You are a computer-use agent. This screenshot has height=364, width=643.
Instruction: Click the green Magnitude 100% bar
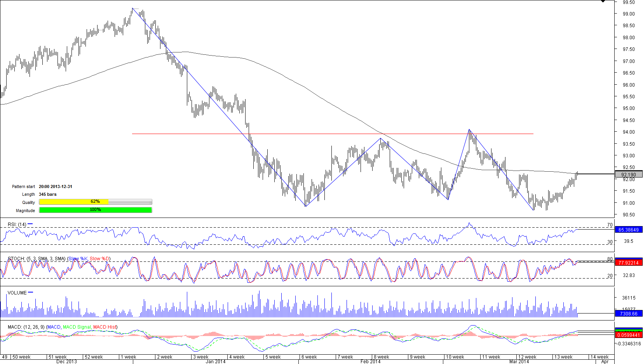click(95, 210)
